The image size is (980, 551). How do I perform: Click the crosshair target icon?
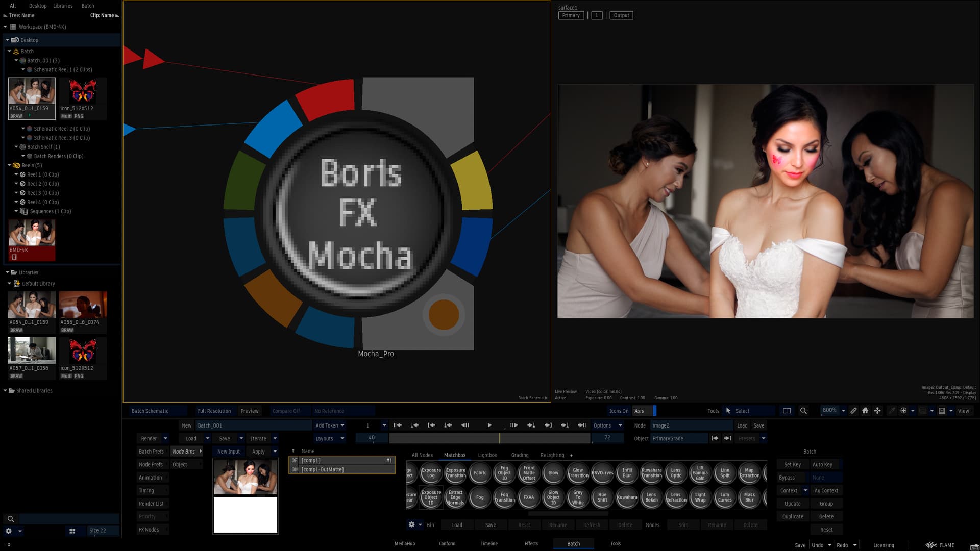(903, 411)
